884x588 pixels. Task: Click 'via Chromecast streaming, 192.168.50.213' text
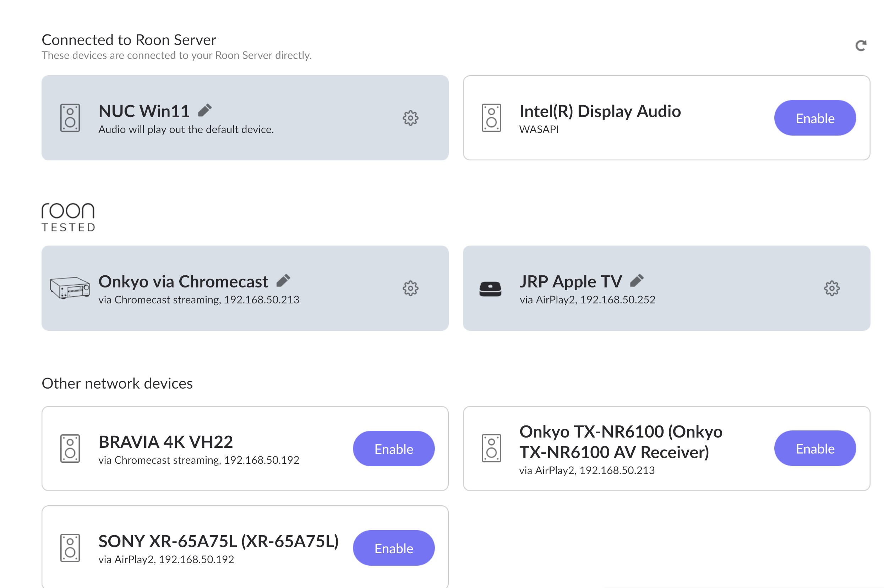click(199, 300)
